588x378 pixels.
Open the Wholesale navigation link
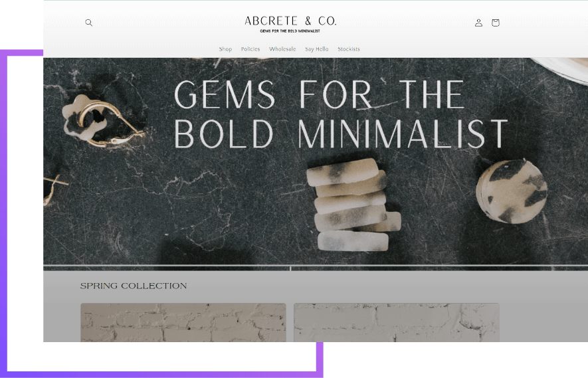[282, 49]
